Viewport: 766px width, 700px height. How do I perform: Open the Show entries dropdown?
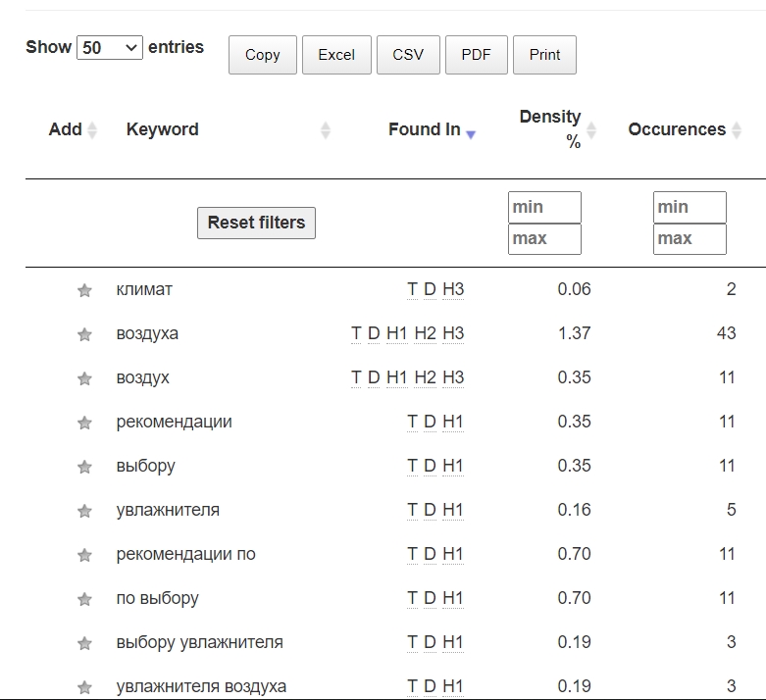coord(110,47)
